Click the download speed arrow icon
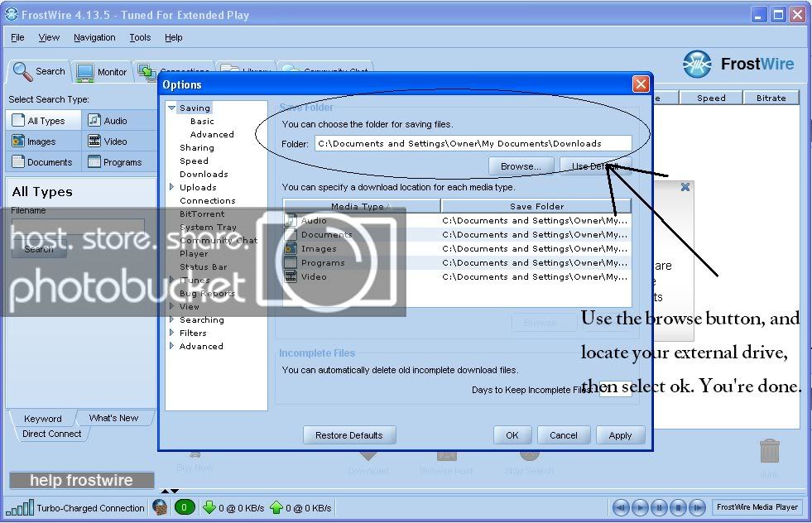 (x=209, y=507)
